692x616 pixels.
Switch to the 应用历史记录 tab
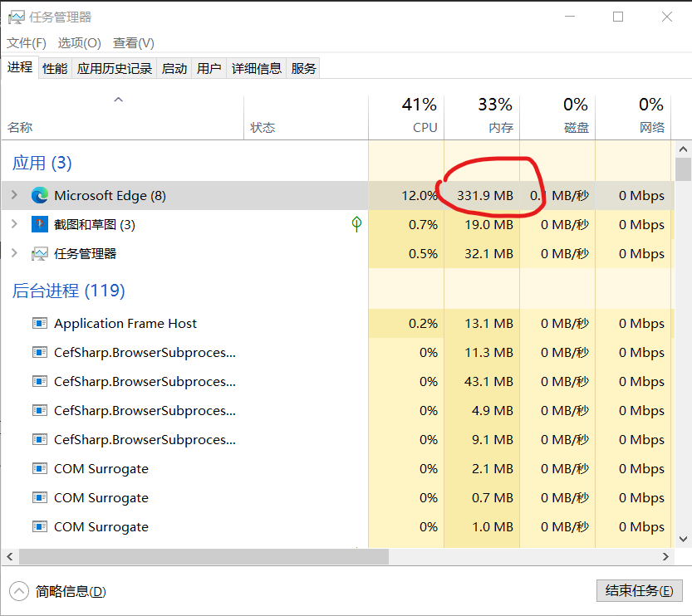coord(115,69)
